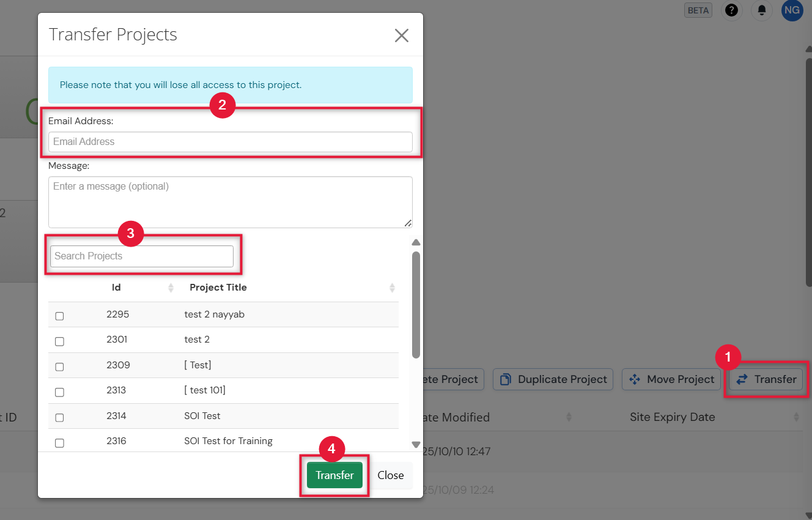Click the project list scroll up arrow
The width and height of the screenshot is (812, 520).
tap(416, 242)
